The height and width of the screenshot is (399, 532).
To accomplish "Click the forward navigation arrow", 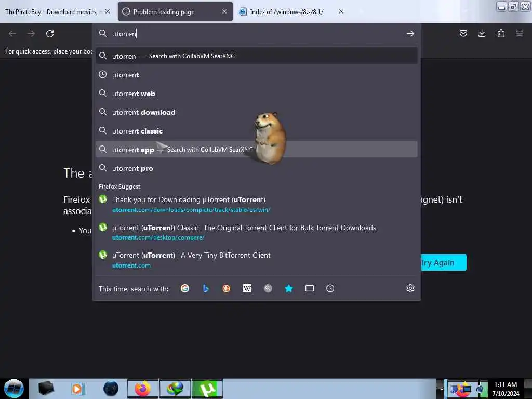I will point(31,34).
